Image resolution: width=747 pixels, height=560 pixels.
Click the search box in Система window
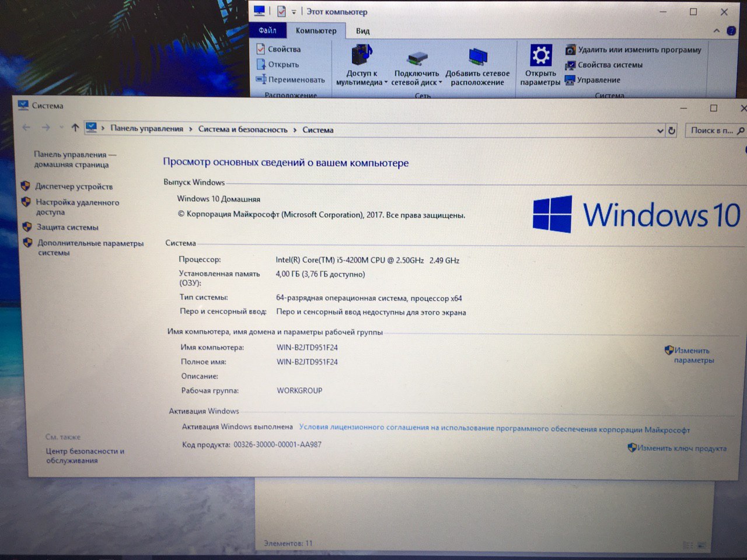click(712, 131)
